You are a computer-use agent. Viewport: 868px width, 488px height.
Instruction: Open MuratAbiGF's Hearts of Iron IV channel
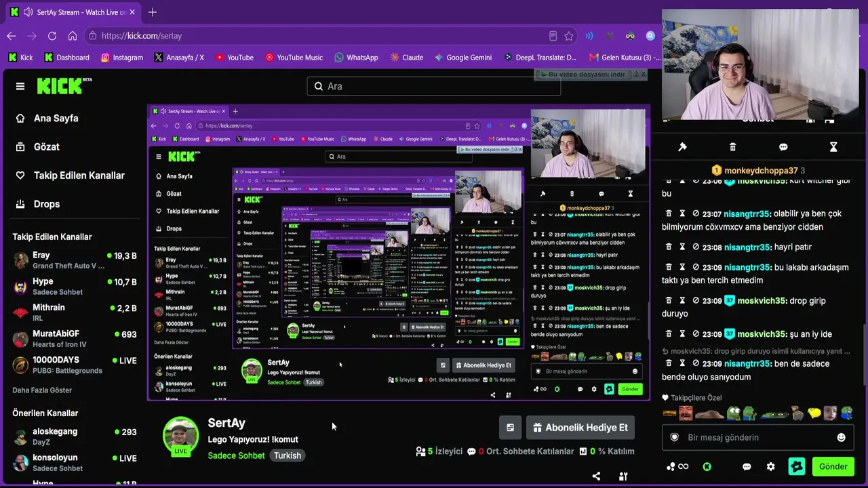75,339
